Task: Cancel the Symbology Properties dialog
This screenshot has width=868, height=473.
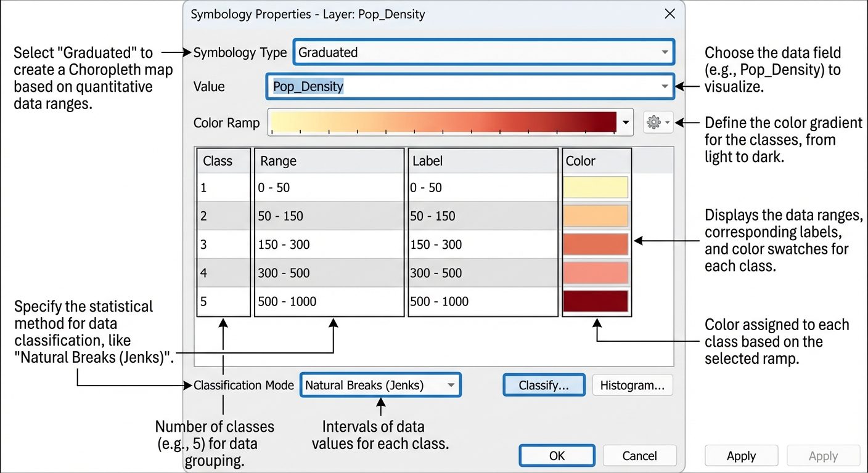Action: pos(639,456)
